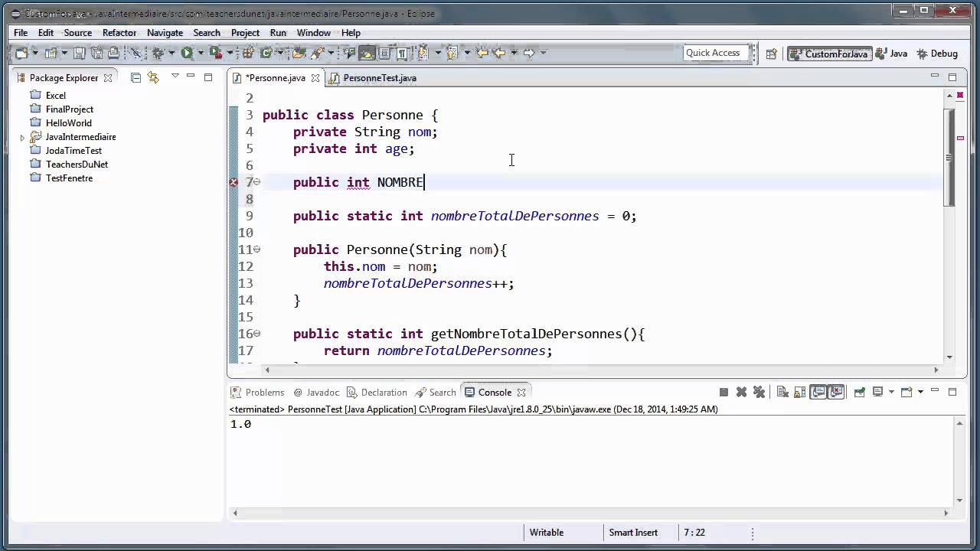Open the Debug launch dropdown arrow
This screenshot has height=551, width=980.
171,53
